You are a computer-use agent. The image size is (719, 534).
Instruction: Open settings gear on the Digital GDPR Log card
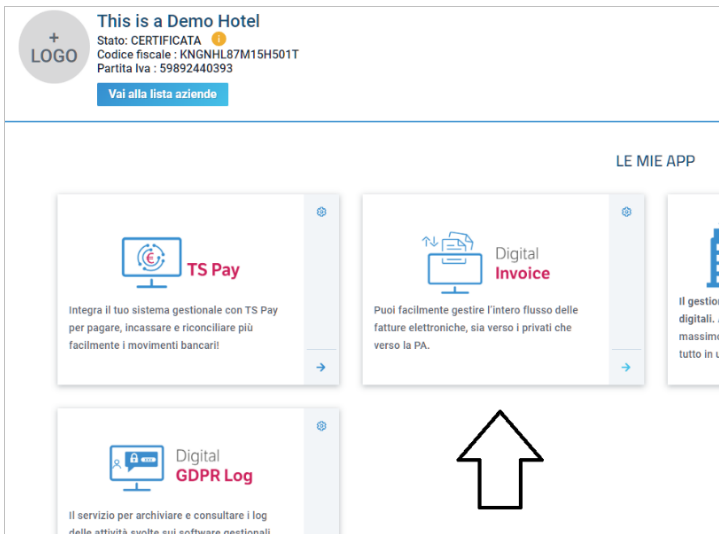[x=321, y=426]
